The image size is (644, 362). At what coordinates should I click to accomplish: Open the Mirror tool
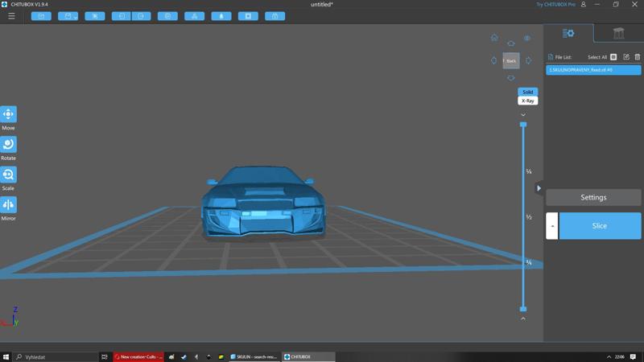click(x=8, y=204)
